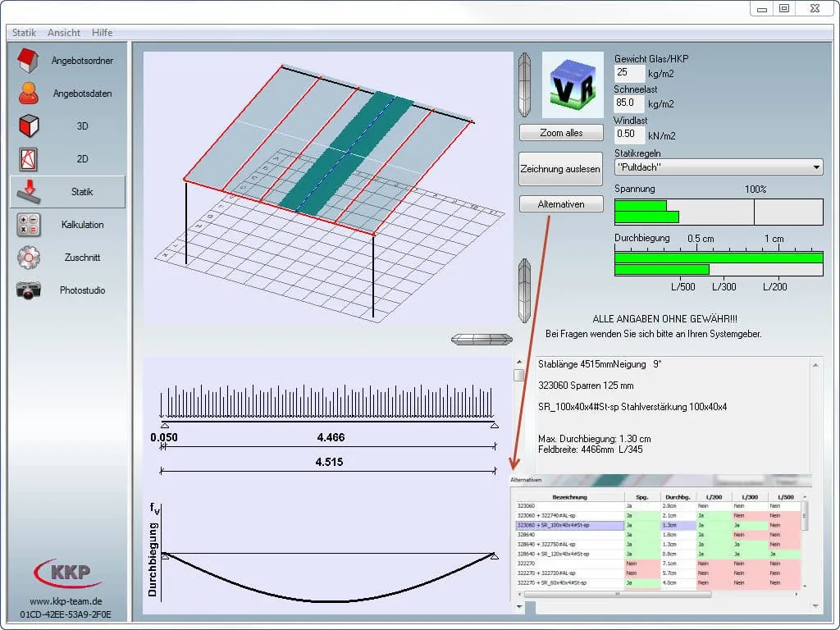This screenshot has height=630, width=840.
Task: Click the 0.050 offset dimension label
Action: click(x=164, y=437)
